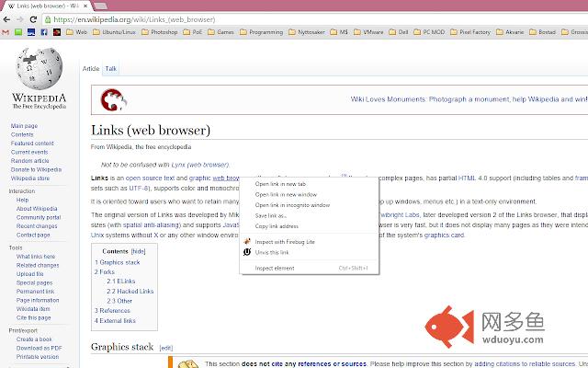
Task: Click the green padlock in the address bar
Action: 48,19
